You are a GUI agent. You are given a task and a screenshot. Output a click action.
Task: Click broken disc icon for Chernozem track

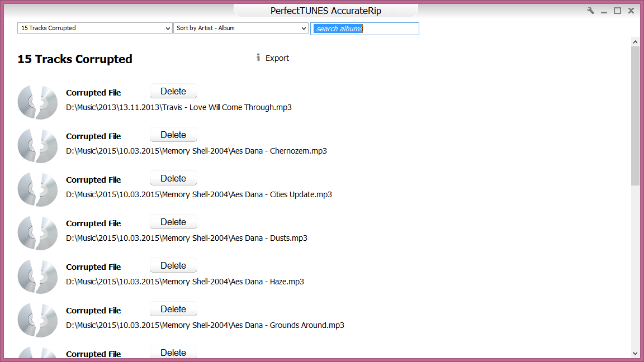[38, 146]
